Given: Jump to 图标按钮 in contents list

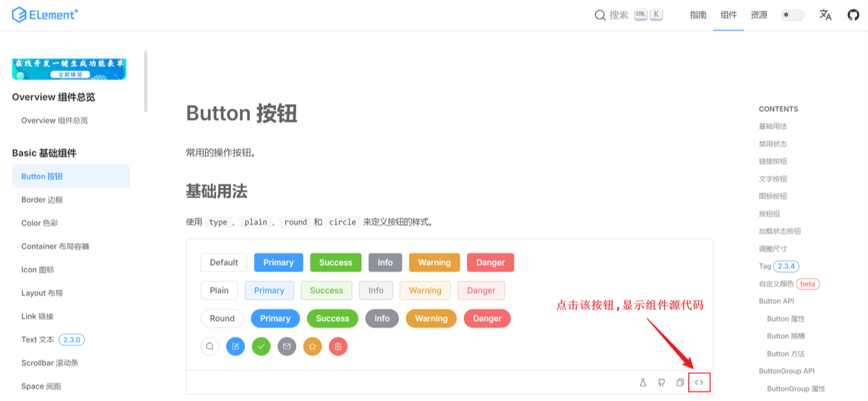Looking at the screenshot, I should pos(773,196).
